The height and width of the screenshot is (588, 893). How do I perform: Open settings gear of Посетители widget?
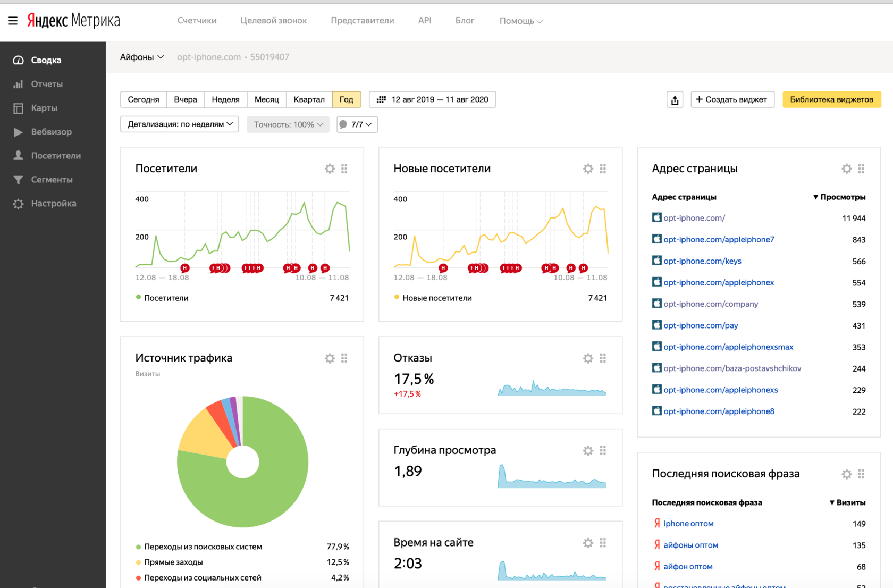click(330, 169)
